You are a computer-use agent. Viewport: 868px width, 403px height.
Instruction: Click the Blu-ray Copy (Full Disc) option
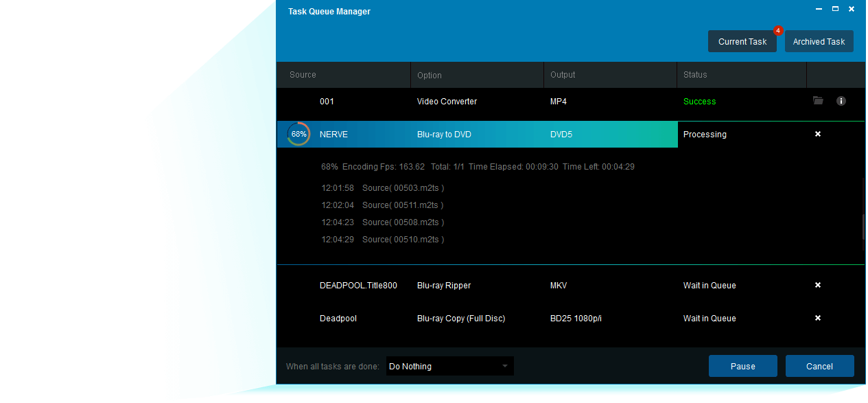[x=461, y=319]
